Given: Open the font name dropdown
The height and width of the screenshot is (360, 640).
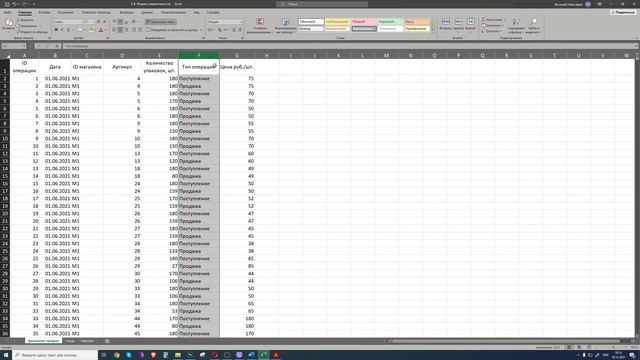Looking at the screenshot, I should point(82,22).
